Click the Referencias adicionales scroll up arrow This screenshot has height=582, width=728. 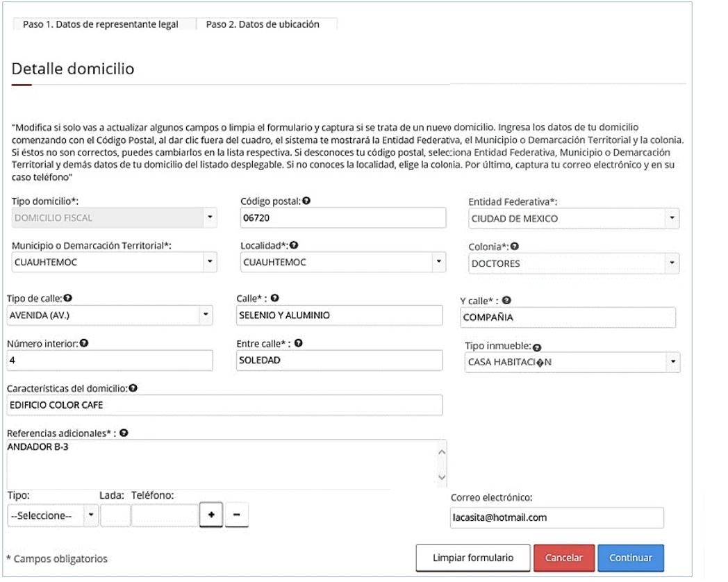click(442, 451)
